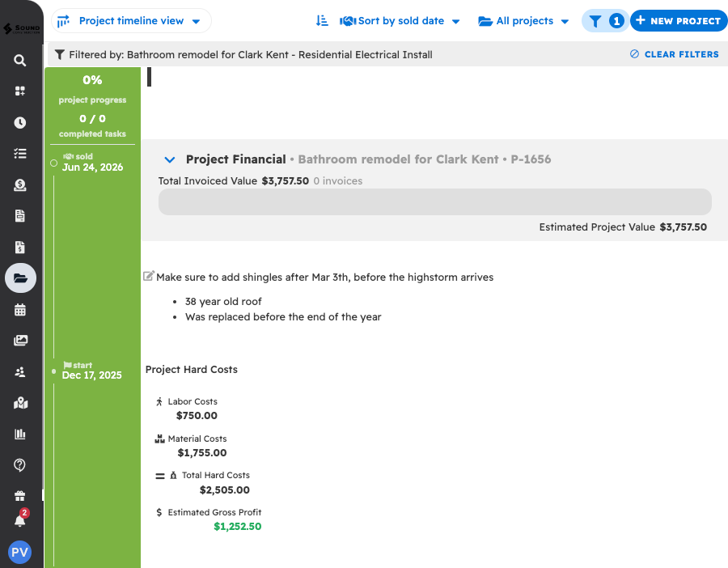The width and height of the screenshot is (728, 568).
Task: Edit the shingles note via pencil icon
Action: 148,277
